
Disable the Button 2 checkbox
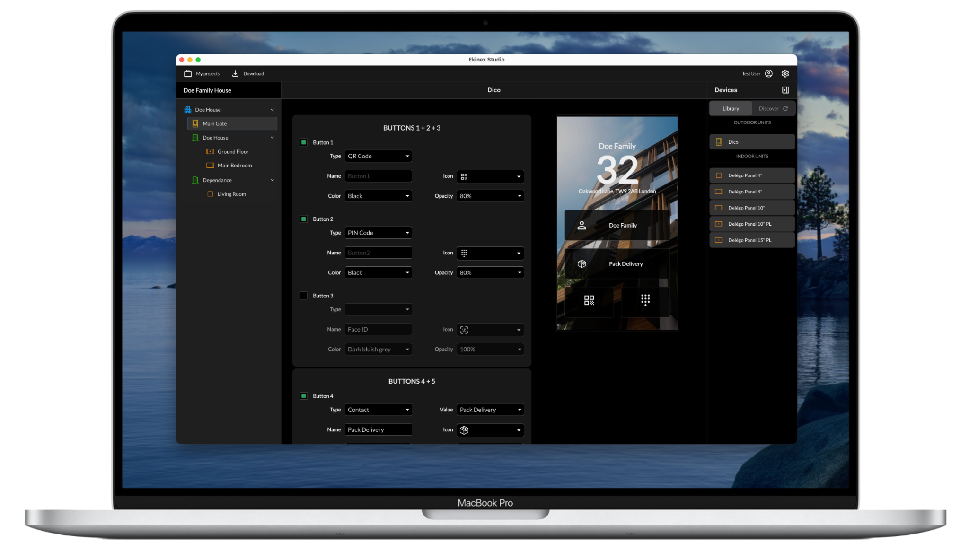(304, 219)
